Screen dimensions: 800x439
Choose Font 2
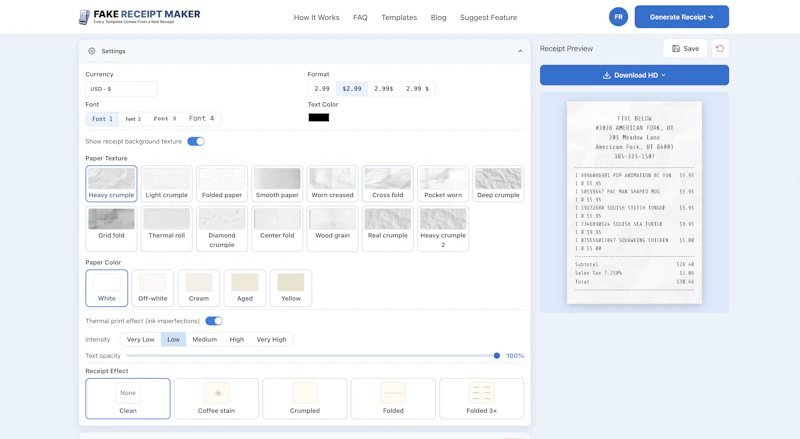pyautogui.click(x=133, y=118)
